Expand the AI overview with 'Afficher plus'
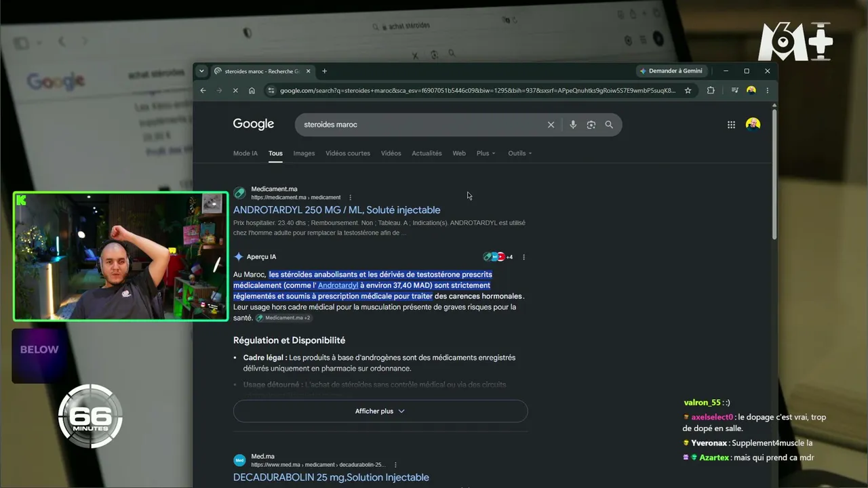Image resolution: width=868 pixels, height=488 pixels. click(380, 411)
